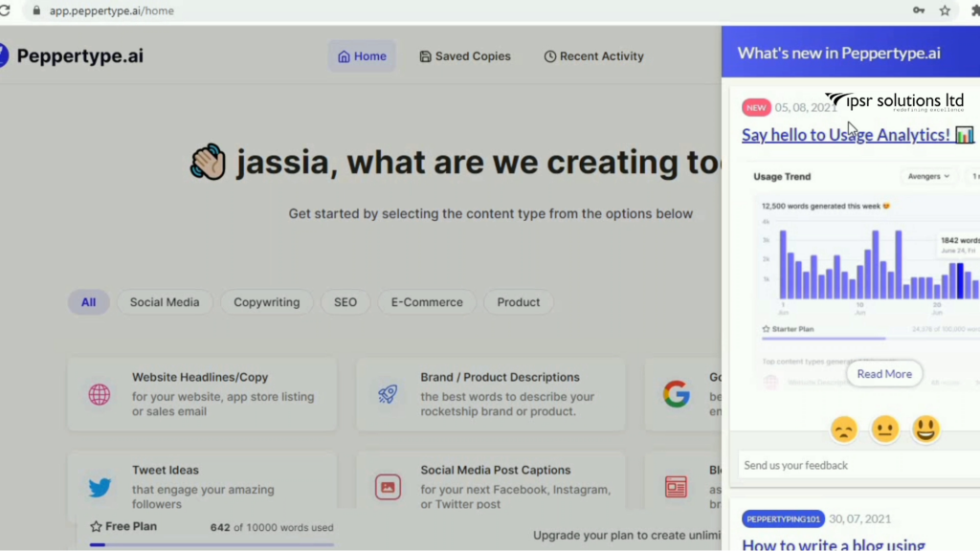980x551 pixels.
Task: Go to the Home tab
Action: point(362,56)
